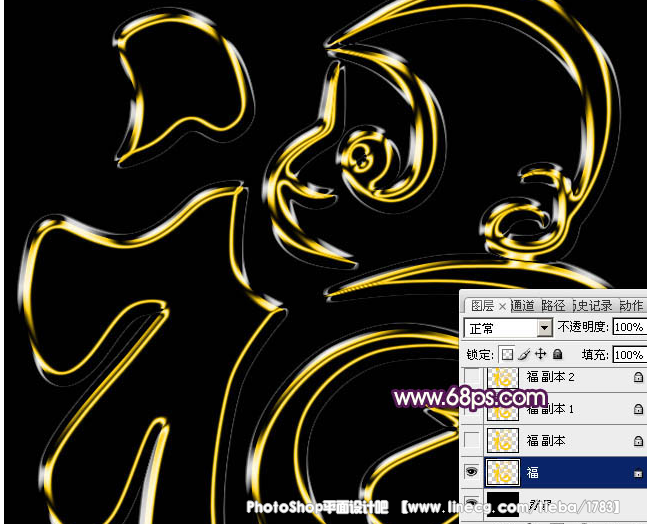This screenshot has height=524, width=670.
Task: Show the 福 副本 2 layer visibility box
Action: pos(472,377)
